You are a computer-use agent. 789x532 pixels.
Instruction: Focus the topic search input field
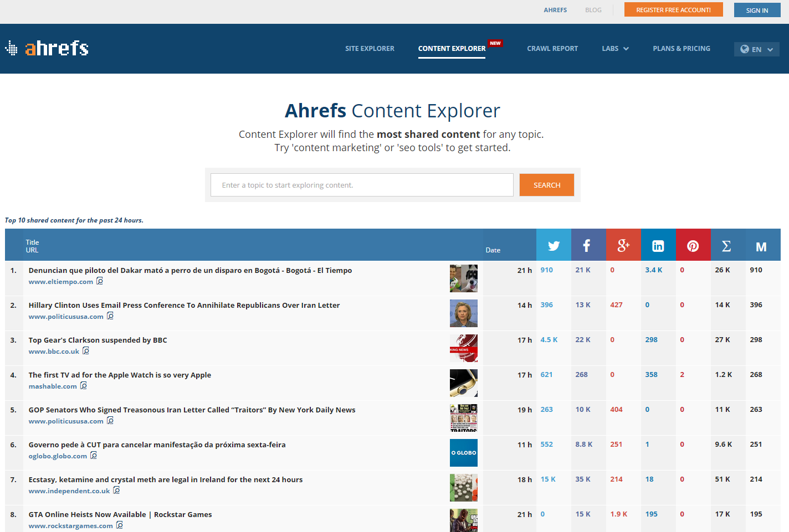coord(362,185)
